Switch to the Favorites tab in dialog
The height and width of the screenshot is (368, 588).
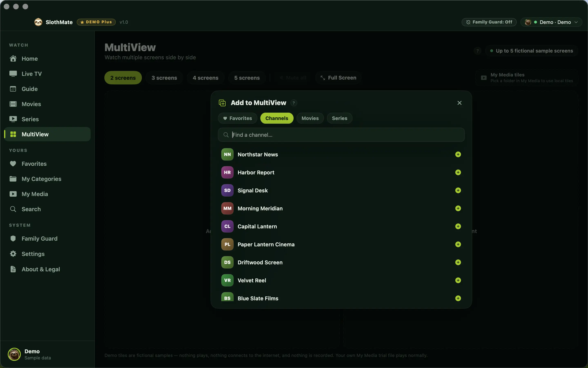237,118
